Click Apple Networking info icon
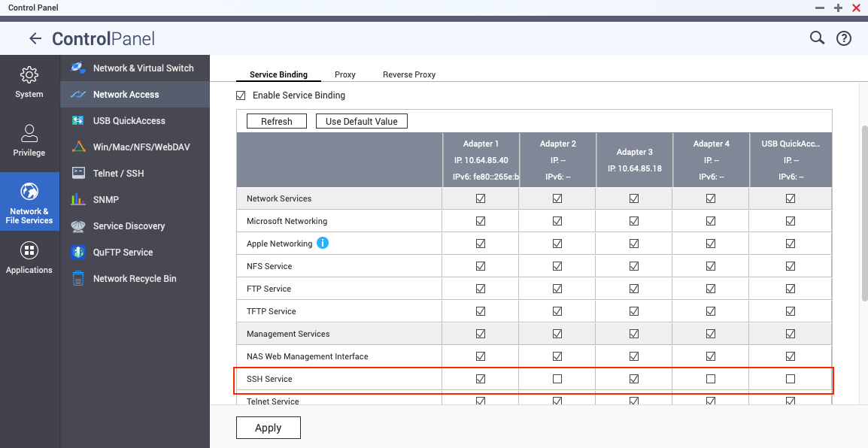This screenshot has width=868, height=448. tap(323, 244)
